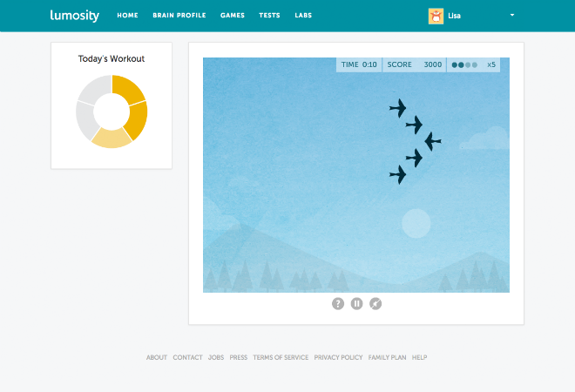Pause the game
Screen dimensions: 575x392
pos(357,303)
